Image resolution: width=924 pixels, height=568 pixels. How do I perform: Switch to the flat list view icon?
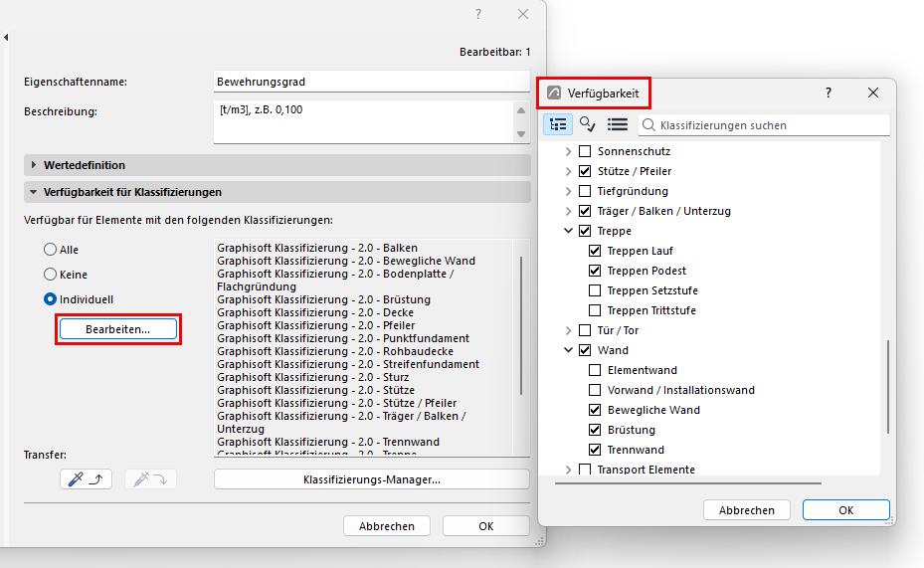617,124
